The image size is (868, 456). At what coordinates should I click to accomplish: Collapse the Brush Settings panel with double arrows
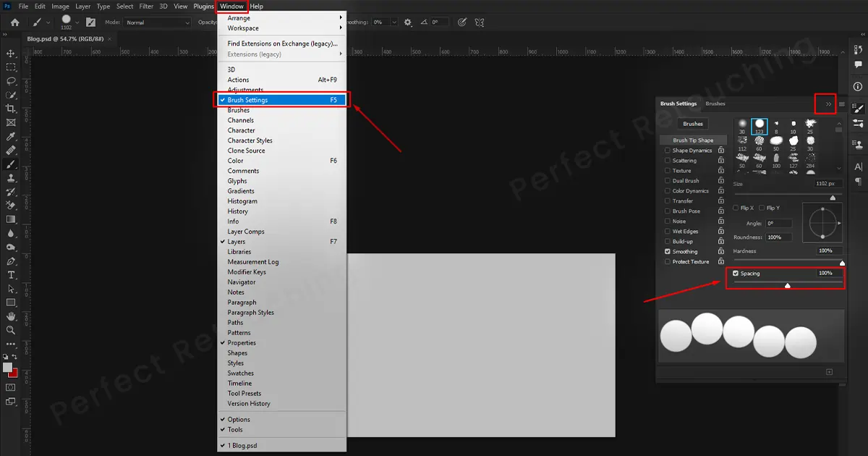826,104
